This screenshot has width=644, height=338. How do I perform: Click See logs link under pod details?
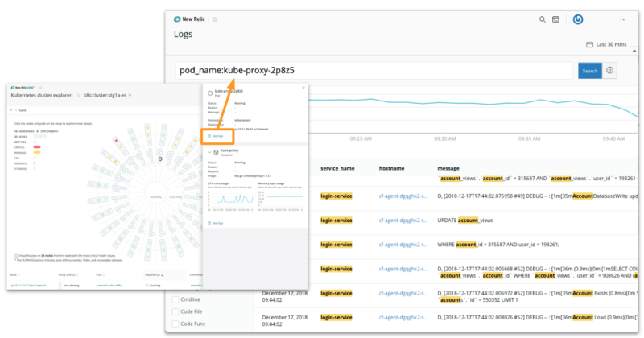(216, 136)
